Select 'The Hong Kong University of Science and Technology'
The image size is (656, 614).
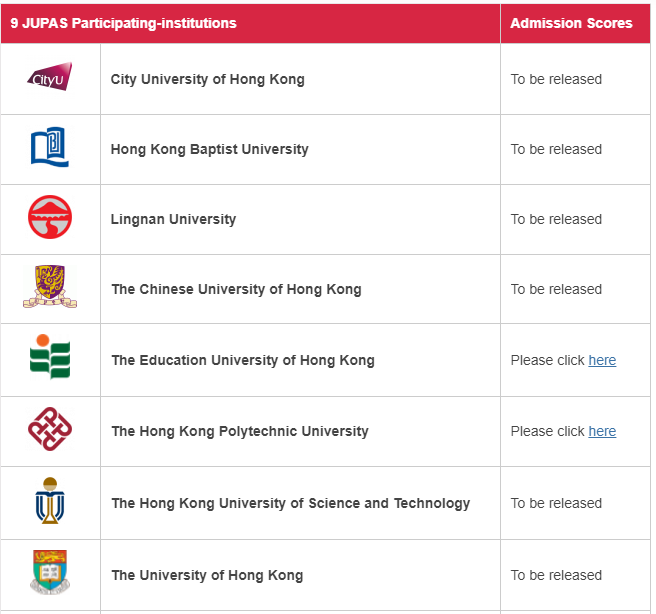(291, 503)
